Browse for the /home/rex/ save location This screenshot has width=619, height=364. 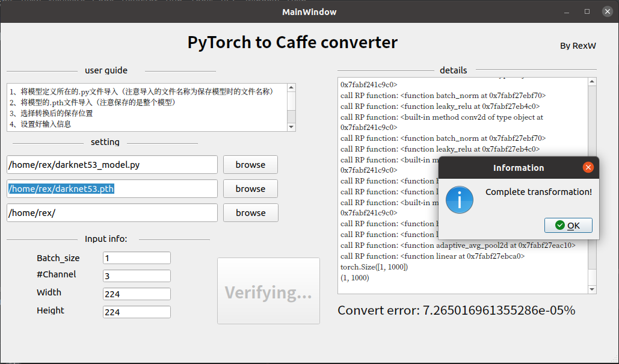click(250, 213)
